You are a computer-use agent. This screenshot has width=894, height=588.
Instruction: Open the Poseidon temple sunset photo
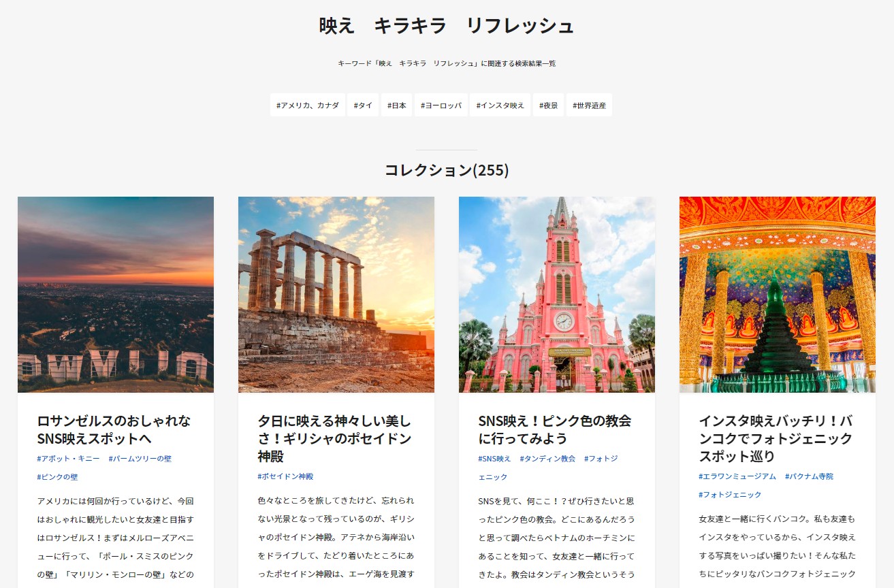(x=336, y=295)
